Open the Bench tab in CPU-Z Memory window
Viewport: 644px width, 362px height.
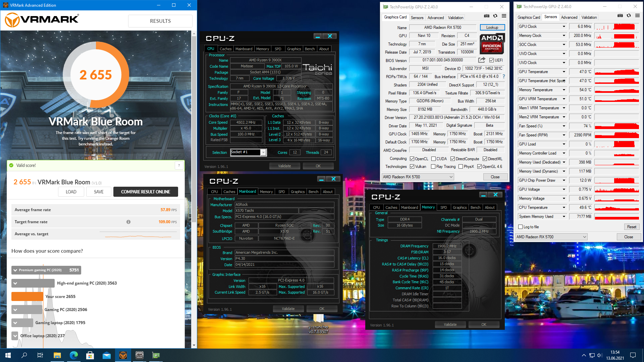click(x=475, y=207)
